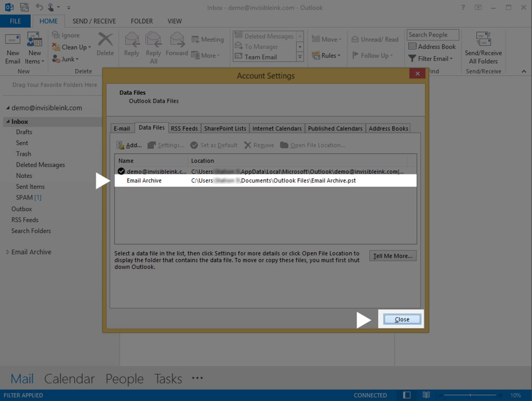Switch to the VIEW ribbon tab
Image resolution: width=532 pixels, height=401 pixels.
tap(175, 21)
